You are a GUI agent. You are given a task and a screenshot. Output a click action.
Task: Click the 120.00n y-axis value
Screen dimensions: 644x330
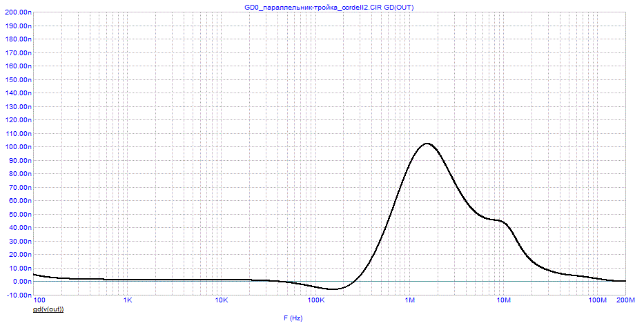click(18, 120)
